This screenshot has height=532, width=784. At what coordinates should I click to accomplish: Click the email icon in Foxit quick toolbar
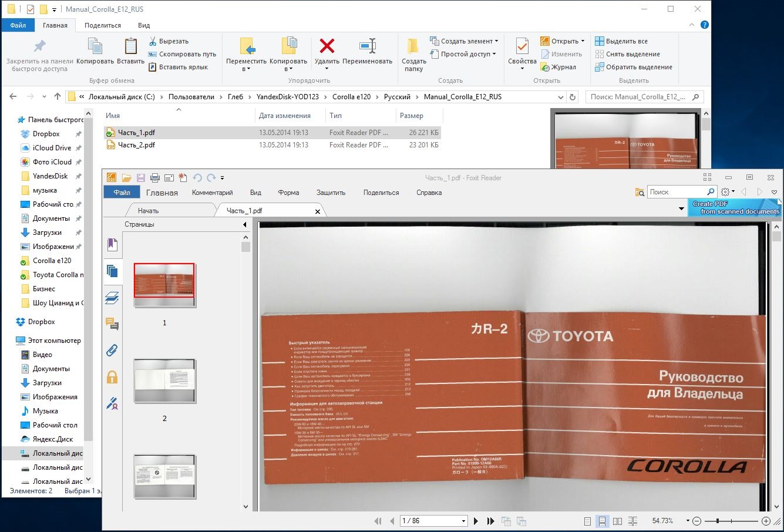[169, 177]
